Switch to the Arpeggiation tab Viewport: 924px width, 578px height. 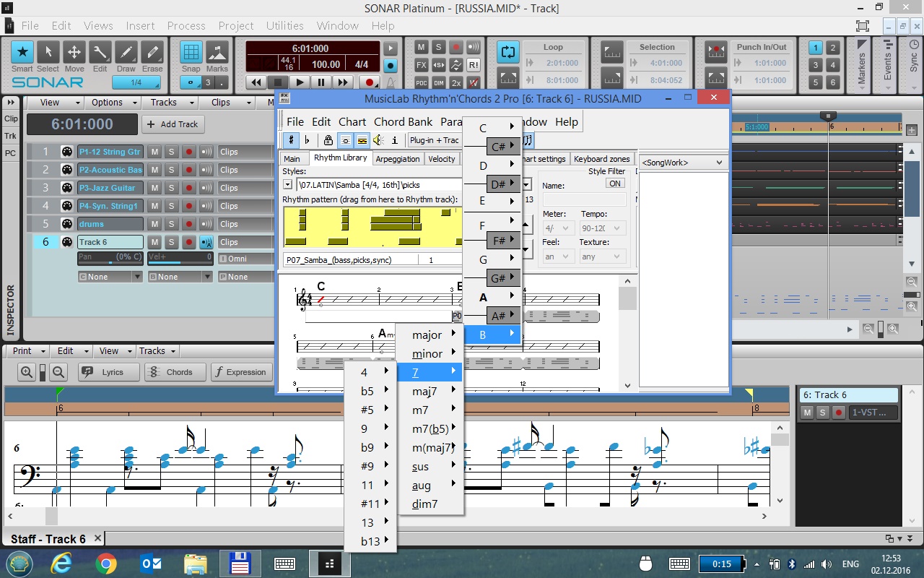397,159
